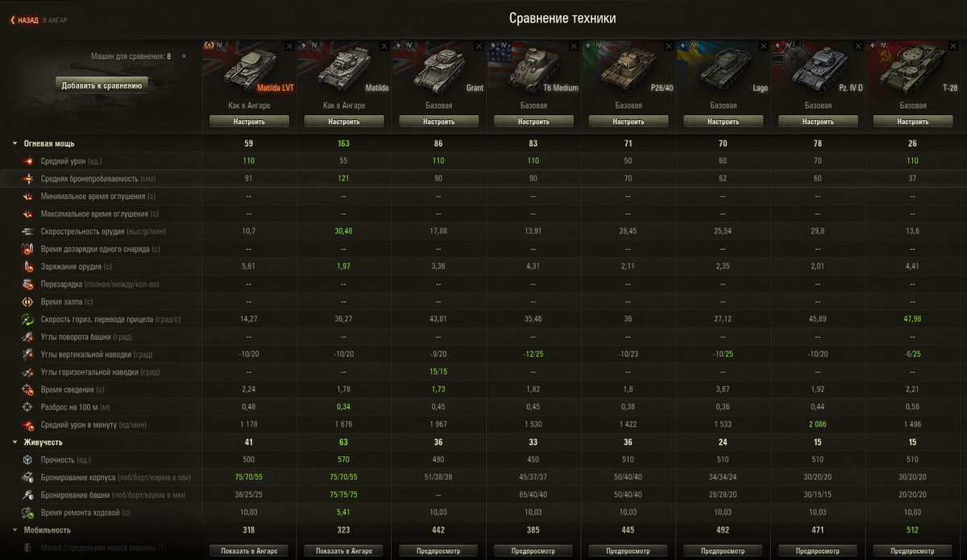Remove the T-28 tank from comparison
967x560 pixels.
pyautogui.click(x=957, y=46)
